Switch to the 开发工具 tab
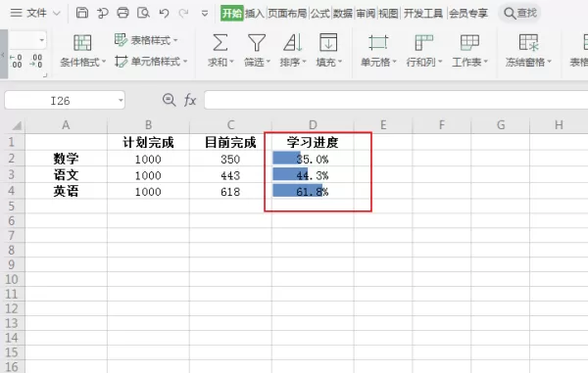 click(x=423, y=14)
